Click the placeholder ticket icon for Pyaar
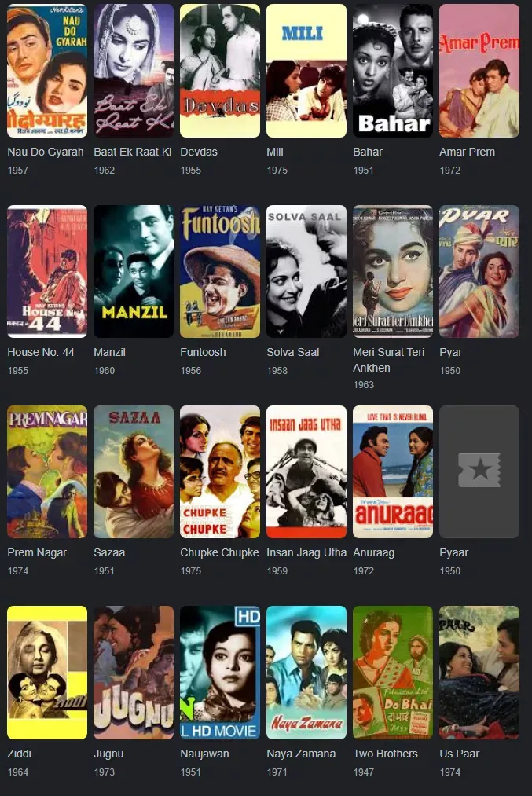 479,470
